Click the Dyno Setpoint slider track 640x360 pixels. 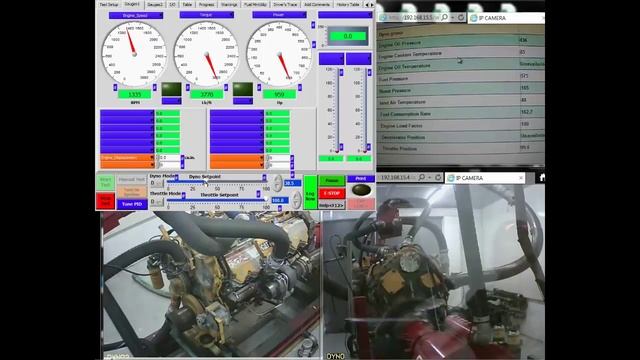pyautogui.click(x=217, y=182)
